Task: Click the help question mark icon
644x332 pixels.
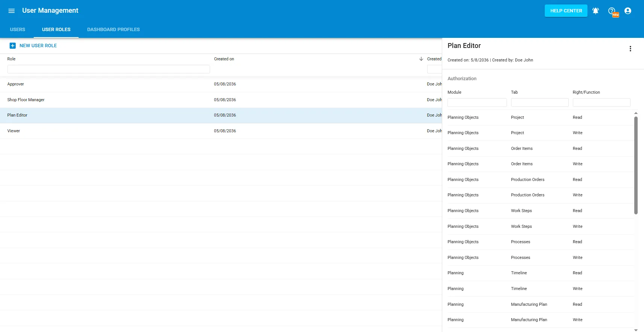Action: coord(612,11)
